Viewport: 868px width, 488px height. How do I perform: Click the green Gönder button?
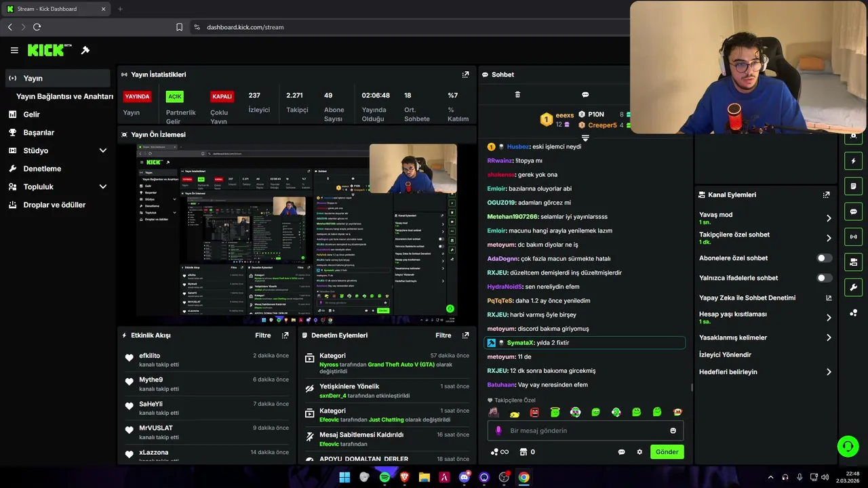pyautogui.click(x=667, y=452)
